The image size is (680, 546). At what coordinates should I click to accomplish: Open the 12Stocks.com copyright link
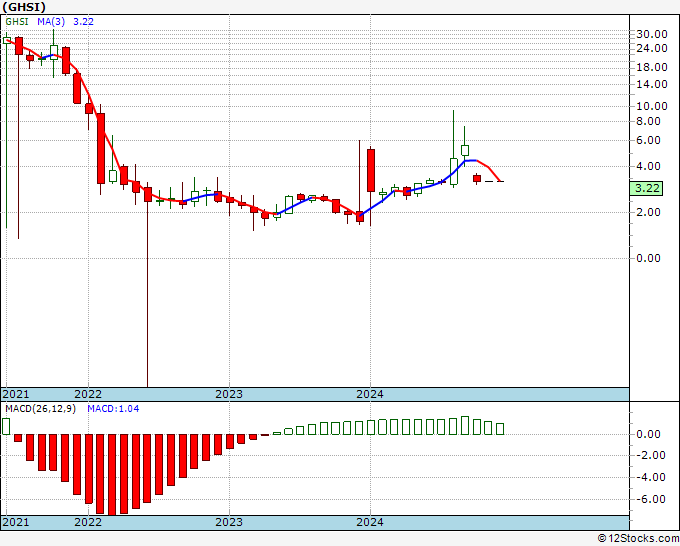(638, 539)
